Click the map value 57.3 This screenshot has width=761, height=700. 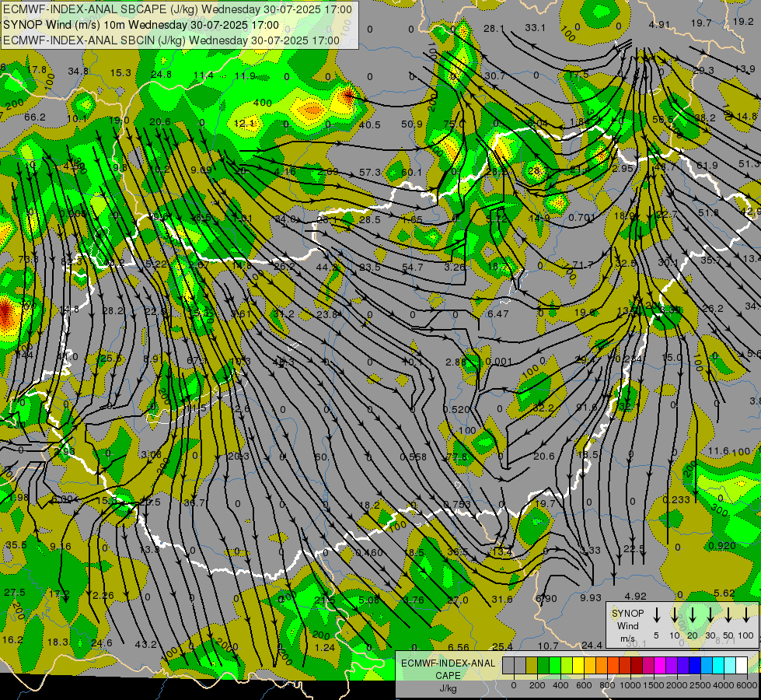[x=370, y=172]
